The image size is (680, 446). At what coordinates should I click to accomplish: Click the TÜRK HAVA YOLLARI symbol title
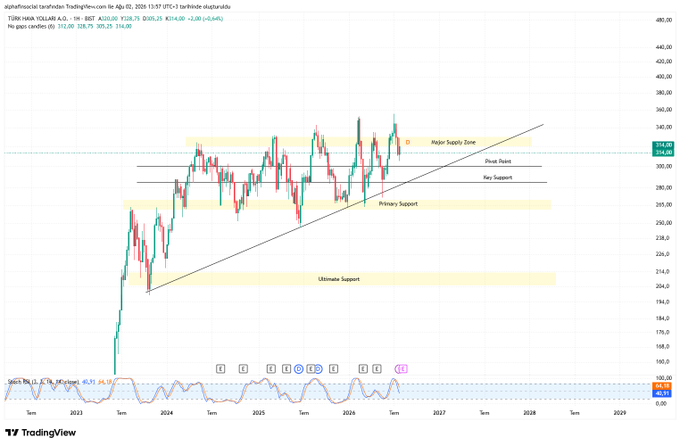pyautogui.click(x=38, y=19)
